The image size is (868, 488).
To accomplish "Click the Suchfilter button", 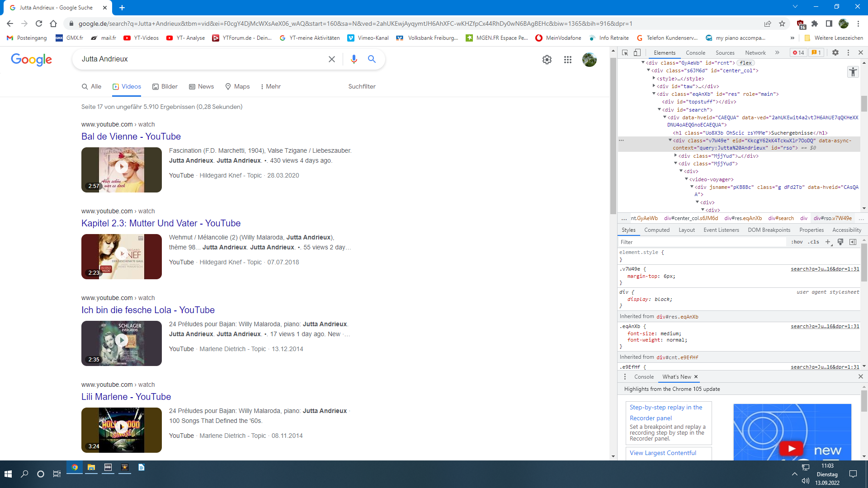I will 362,86.
